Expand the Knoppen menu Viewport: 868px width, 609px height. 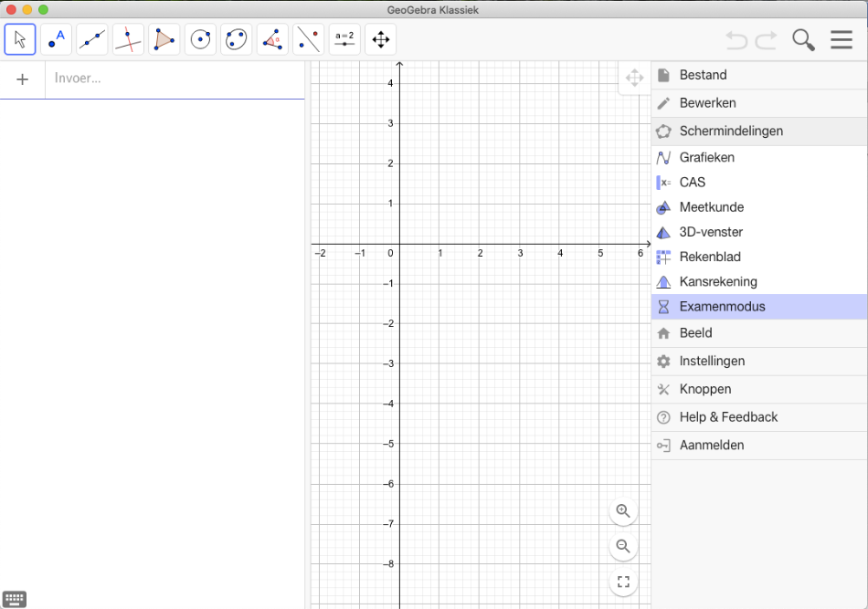pyautogui.click(x=759, y=389)
